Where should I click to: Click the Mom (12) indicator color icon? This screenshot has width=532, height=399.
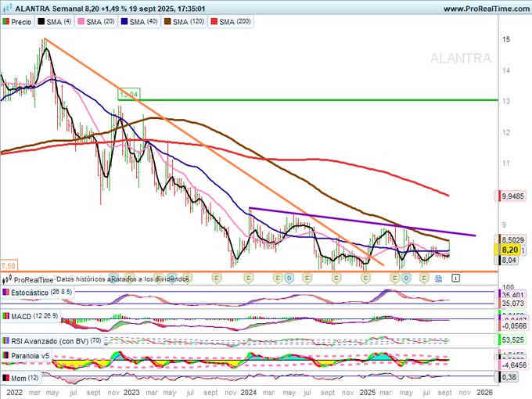pos(6,377)
